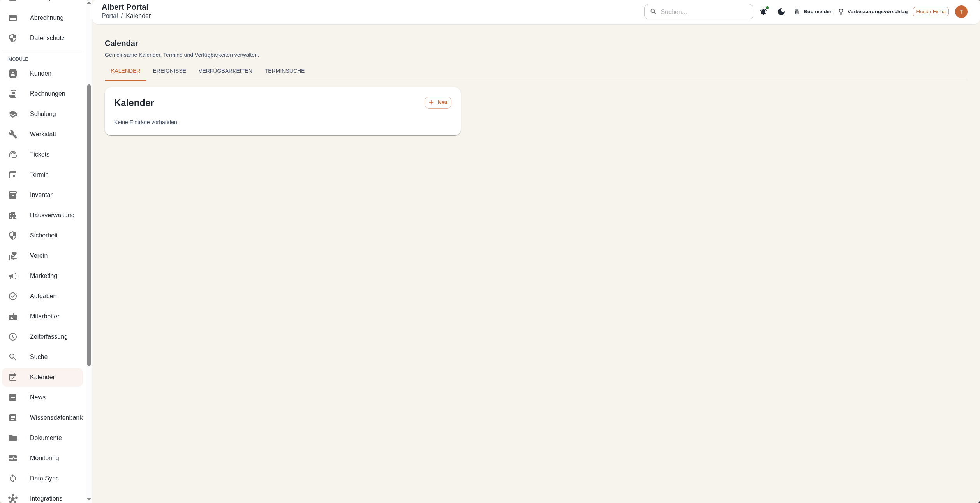Click the Marketing megaphone icon

coord(13,276)
